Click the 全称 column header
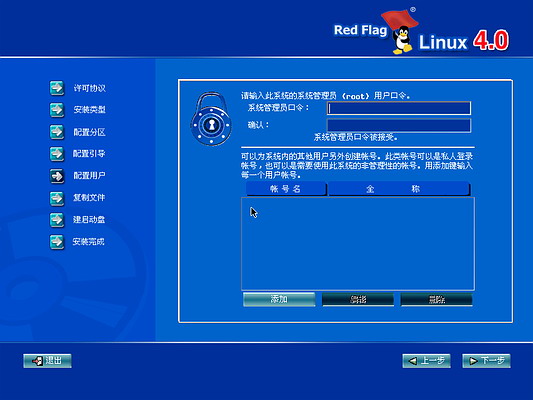Viewport: 533px width, 400px height. 399,189
